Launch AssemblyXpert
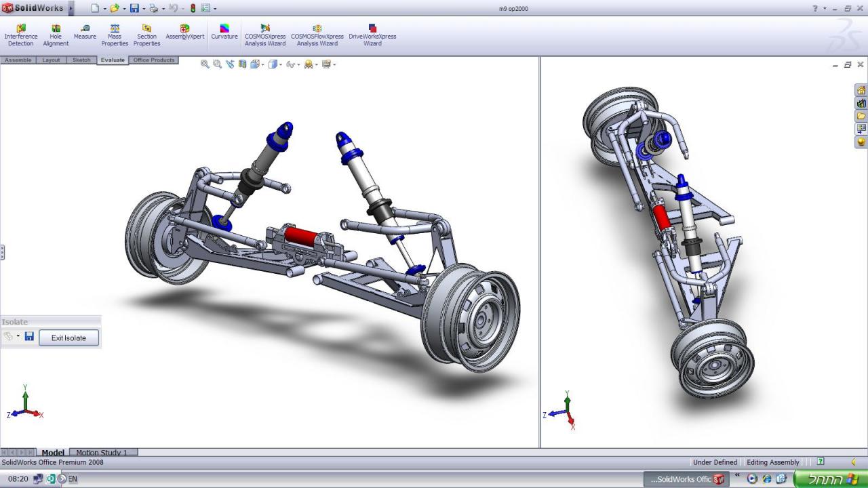This screenshot has width=868, height=488. pyautogui.click(x=184, y=32)
